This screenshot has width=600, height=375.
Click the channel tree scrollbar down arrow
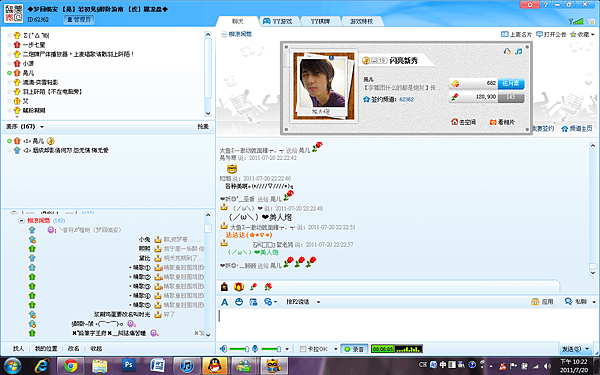click(x=208, y=335)
